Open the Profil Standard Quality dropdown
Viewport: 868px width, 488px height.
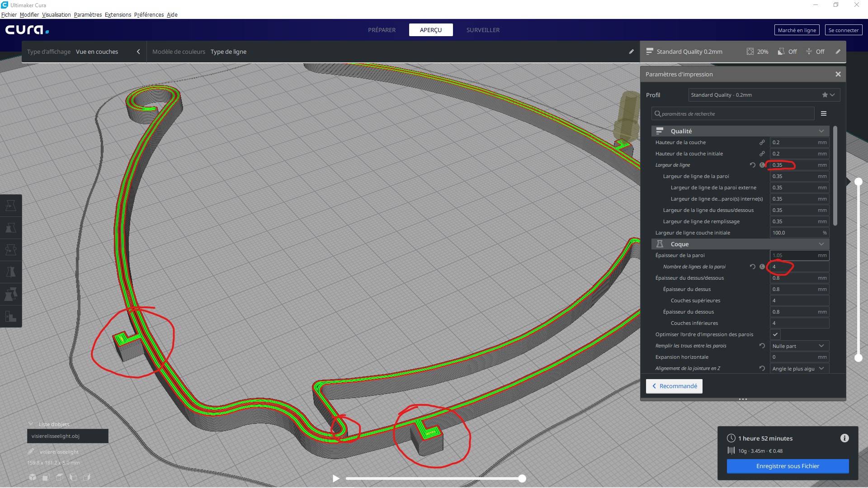[764, 95]
